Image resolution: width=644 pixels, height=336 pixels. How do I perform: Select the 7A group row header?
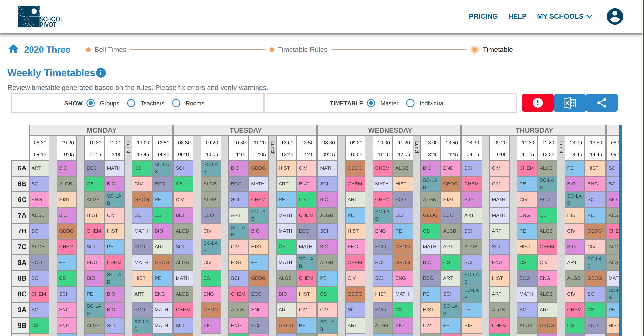[20, 215]
